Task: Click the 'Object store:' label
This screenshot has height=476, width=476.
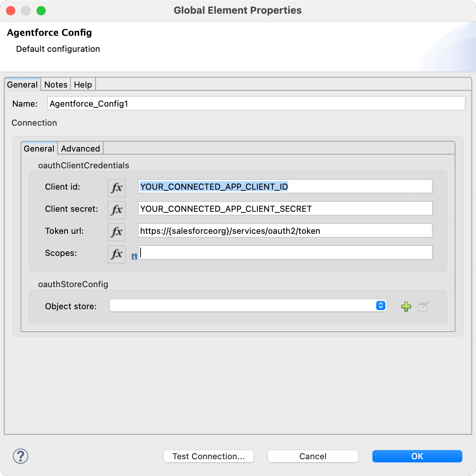Action: [71, 306]
